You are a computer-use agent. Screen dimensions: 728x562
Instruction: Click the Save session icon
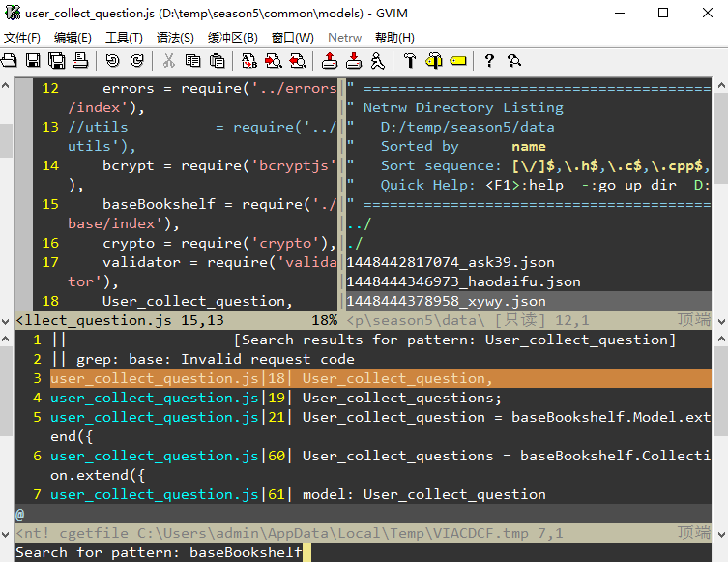pos(354,60)
